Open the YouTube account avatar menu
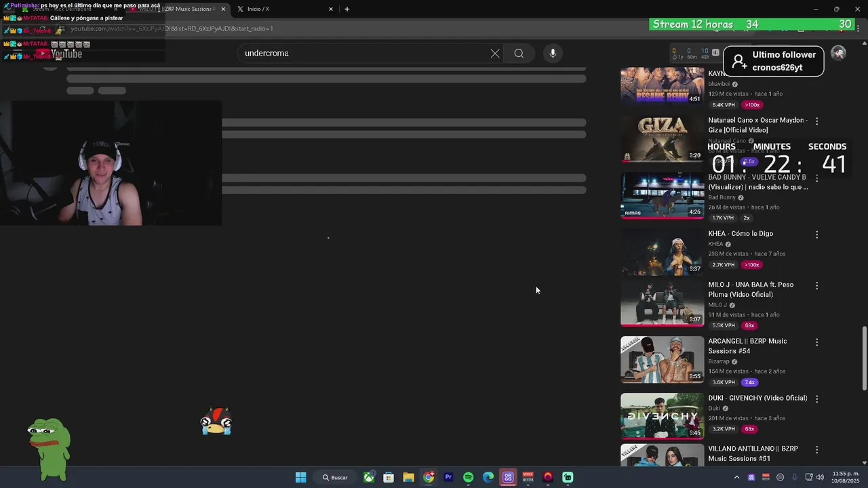 (838, 54)
